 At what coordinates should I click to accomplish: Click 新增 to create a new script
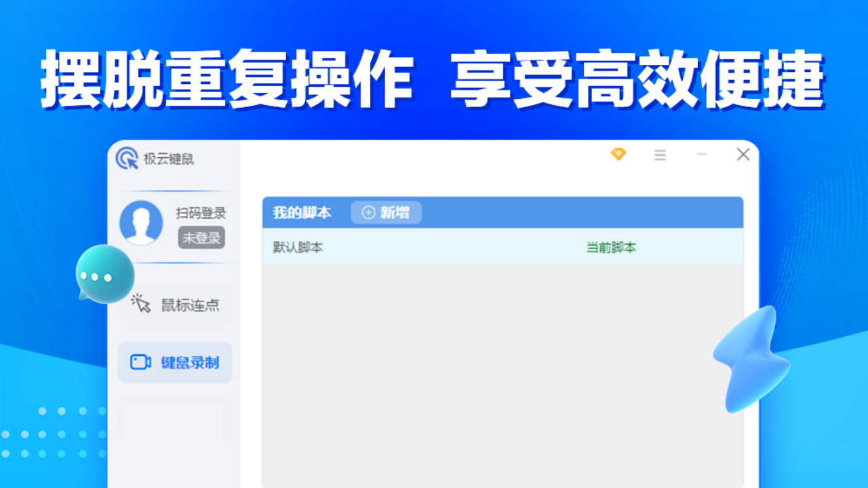tap(386, 212)
